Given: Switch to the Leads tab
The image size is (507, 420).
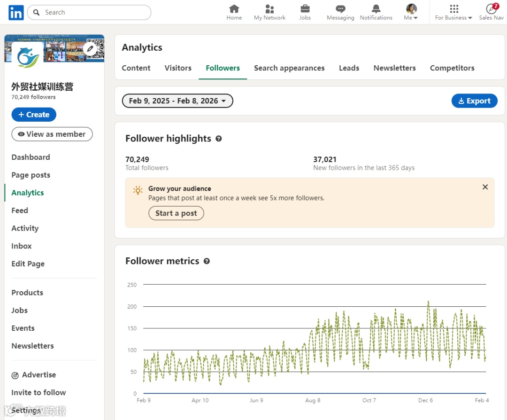Looking at the screenshot, I should coord(349,68).
